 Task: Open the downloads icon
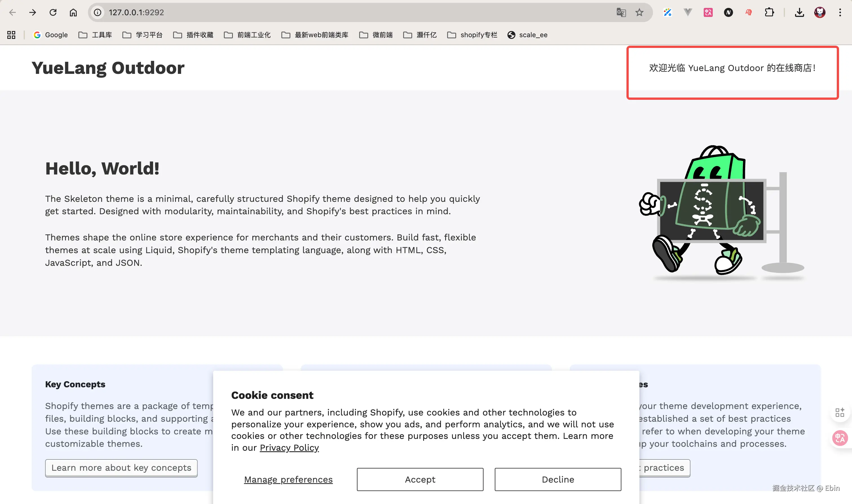tap(799, 13)
